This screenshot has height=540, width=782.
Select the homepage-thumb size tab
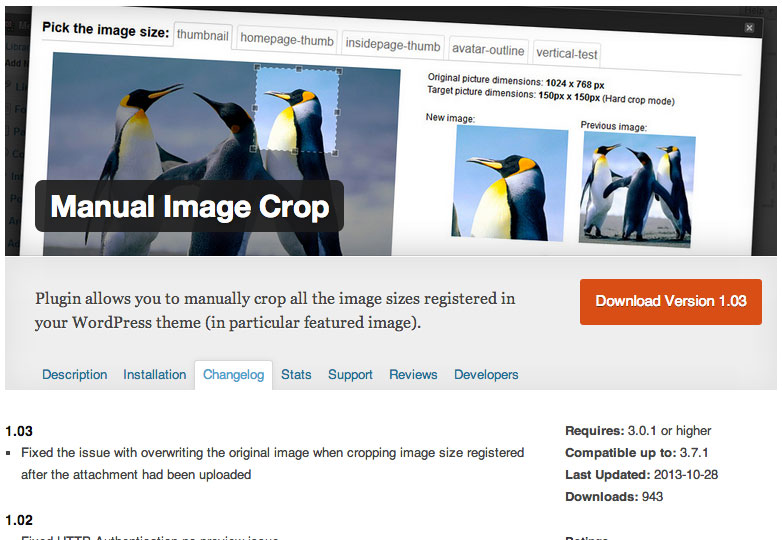pos(287,39)
